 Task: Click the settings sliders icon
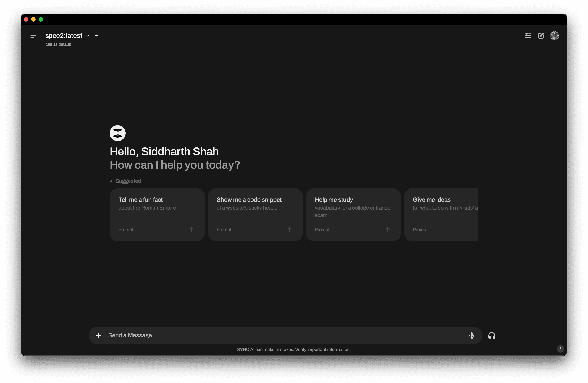point(528,35)
